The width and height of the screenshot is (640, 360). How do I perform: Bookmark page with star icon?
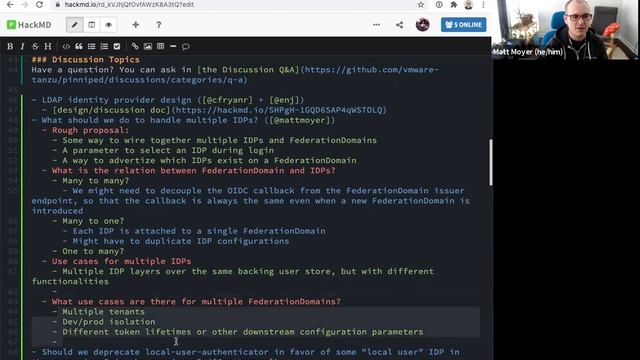pos(421,4)
